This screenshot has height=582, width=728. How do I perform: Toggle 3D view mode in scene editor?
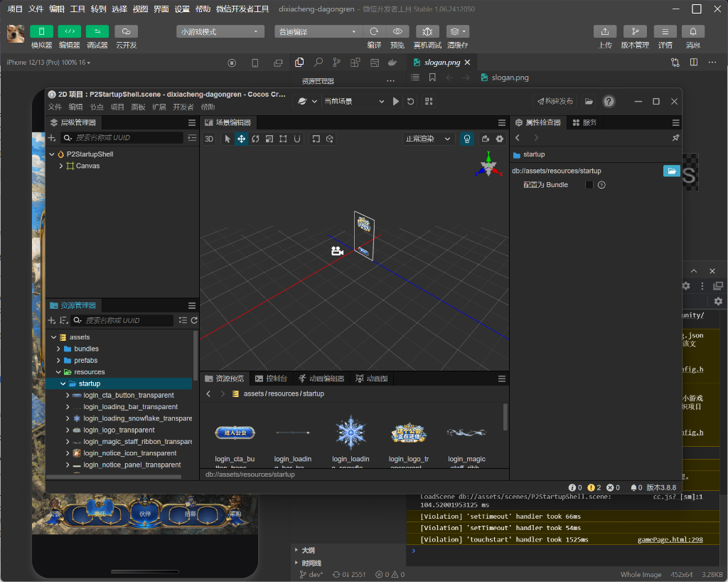pyautogui.click(x=209, y=139)
